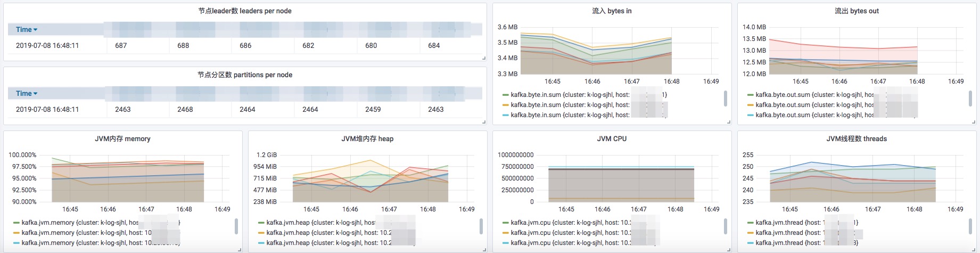The image size is (980, 253).
Task: Click the bytes out legend scrollbar
Action: (969, 99)
